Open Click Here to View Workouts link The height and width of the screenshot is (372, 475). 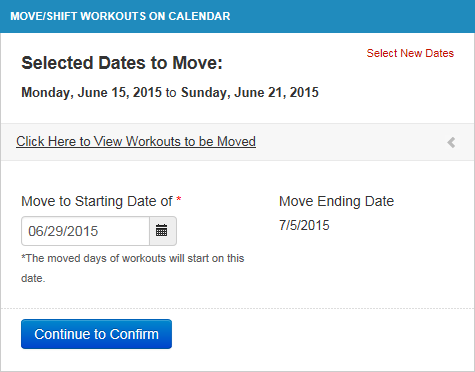coord(136,142)
